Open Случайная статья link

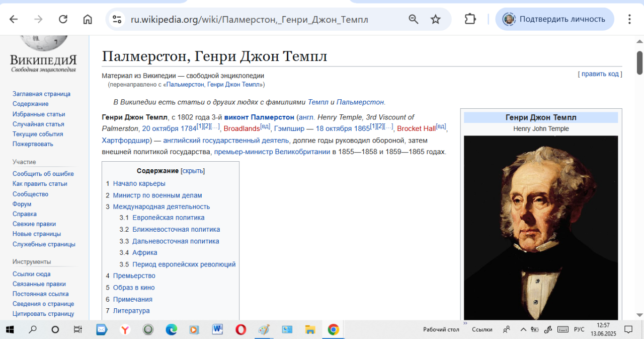pos(38,124)
